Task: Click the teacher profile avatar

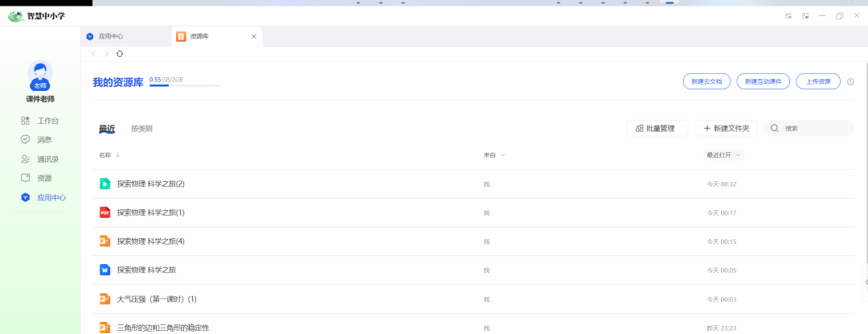Action: pos(40,74)
